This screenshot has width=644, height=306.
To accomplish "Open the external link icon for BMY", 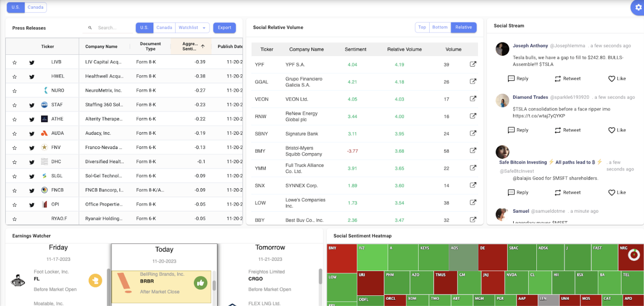I will click(473, 151).
